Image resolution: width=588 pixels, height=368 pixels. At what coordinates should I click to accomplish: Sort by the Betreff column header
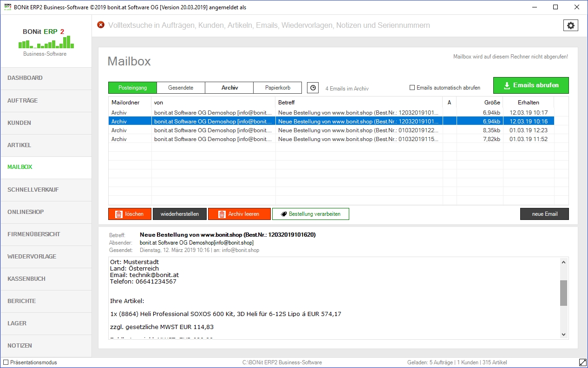coord(359,103)
